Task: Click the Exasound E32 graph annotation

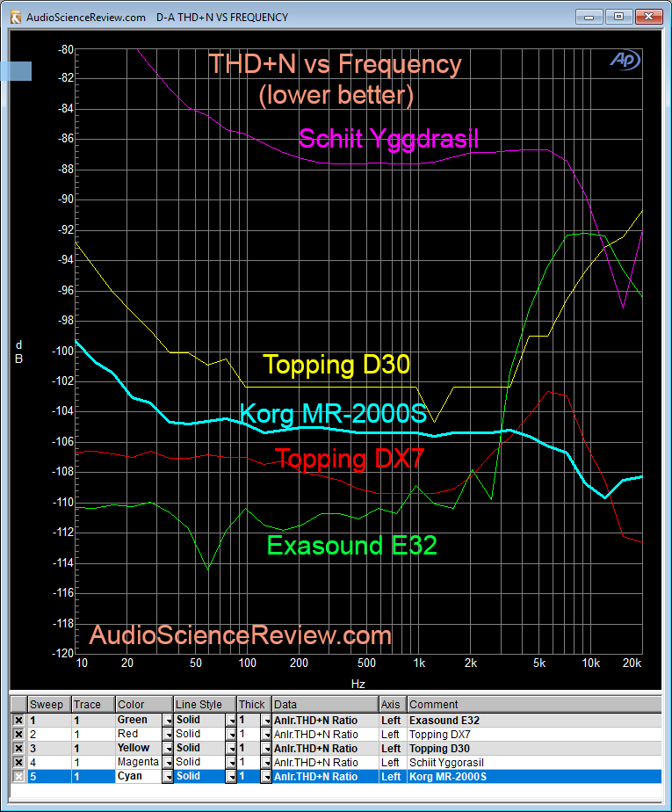Action: click(x=352, y=546)
